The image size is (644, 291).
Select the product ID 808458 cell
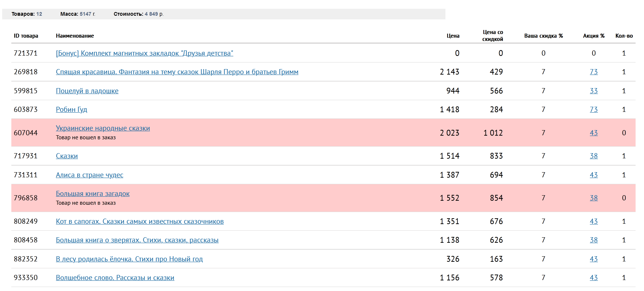point(26,240)
